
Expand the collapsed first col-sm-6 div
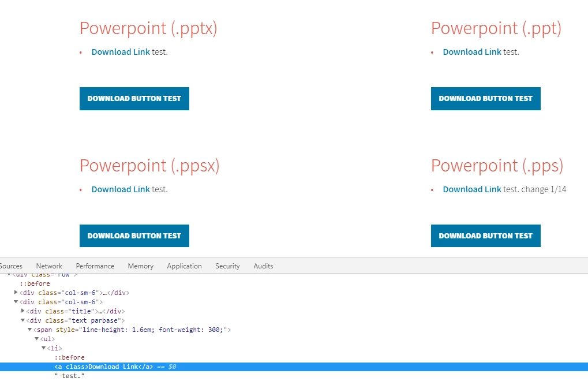(16, 293)
